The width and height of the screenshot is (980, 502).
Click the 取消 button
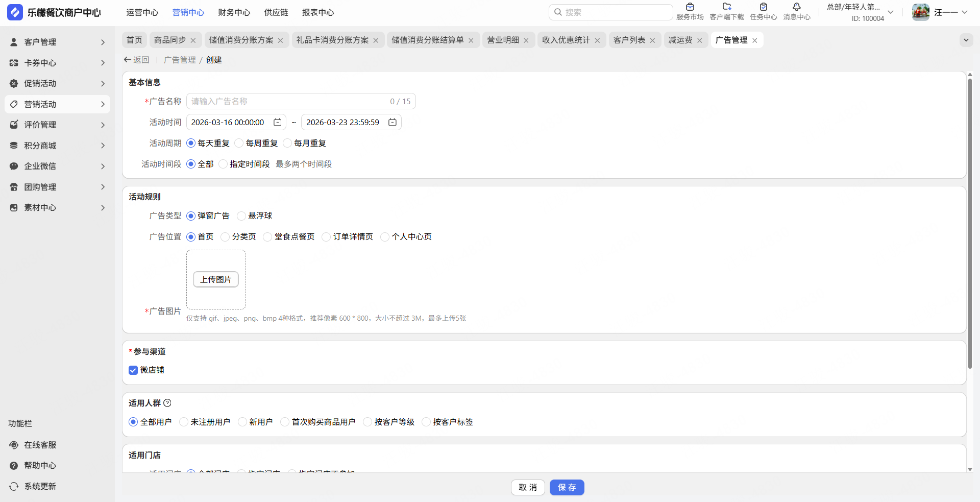[528, 487]
